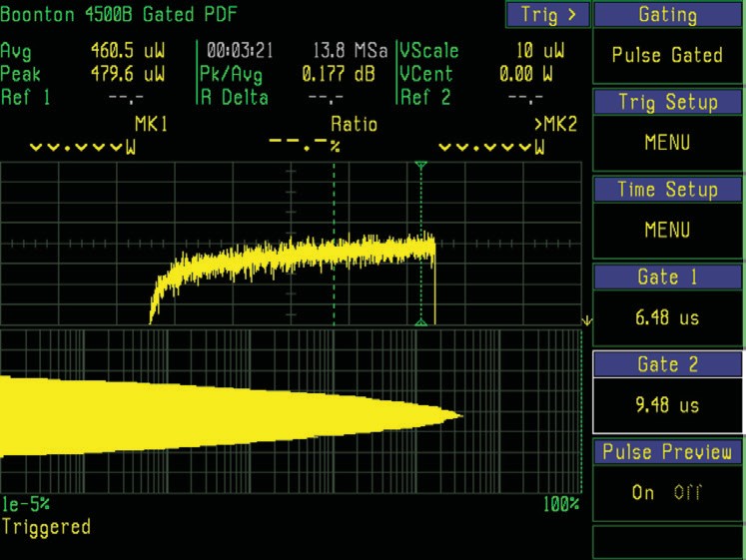
Task: Click the VCent value 0.00 W
Action: click(x=525, y=74)
